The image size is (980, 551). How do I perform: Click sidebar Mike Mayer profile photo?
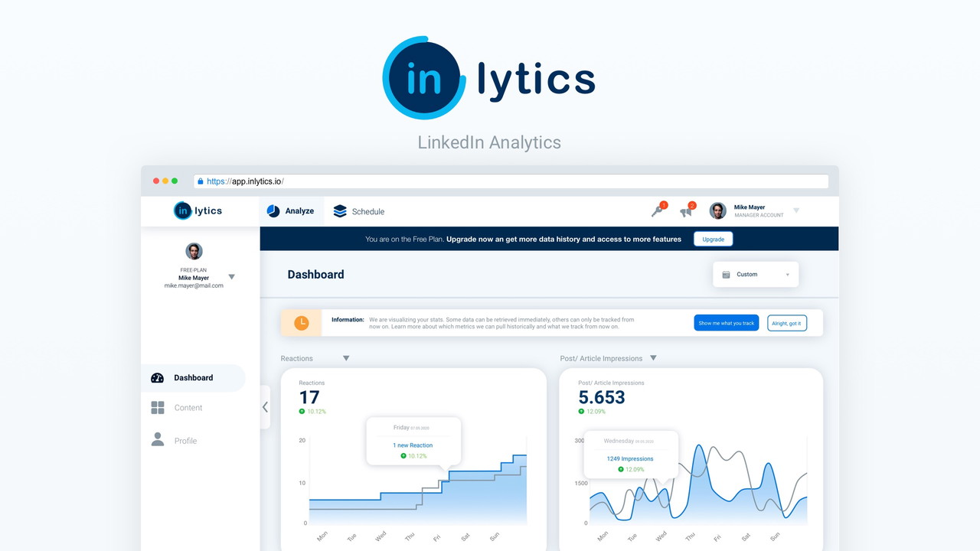(194, 251)
